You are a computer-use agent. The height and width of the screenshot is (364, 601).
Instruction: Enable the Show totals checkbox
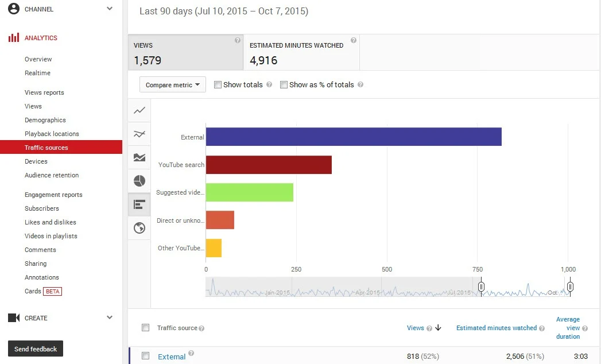click(218, 85)
